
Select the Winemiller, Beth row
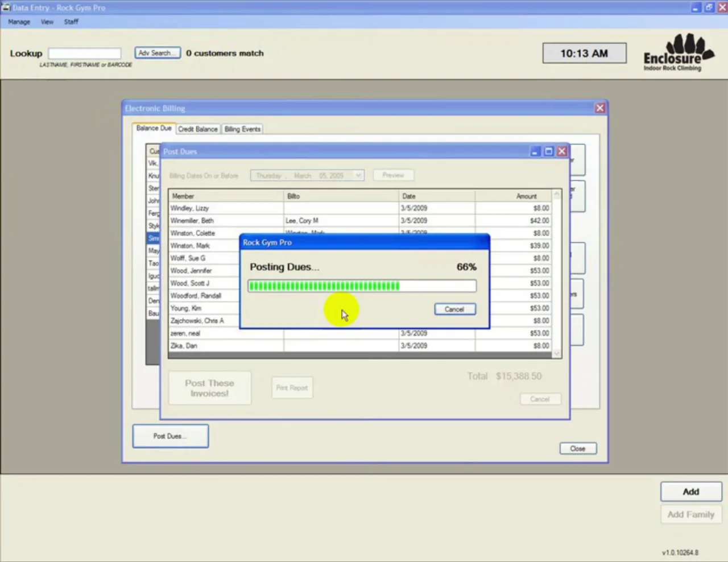click(360, 221)
